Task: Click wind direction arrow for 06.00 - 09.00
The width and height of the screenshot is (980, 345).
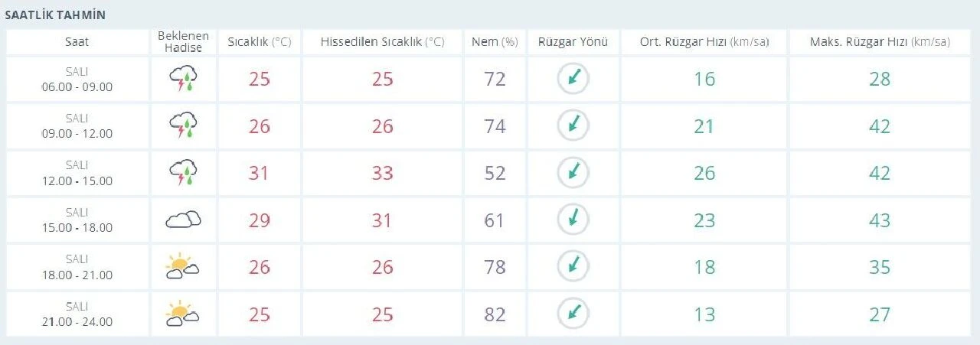Action: (x=573, y=78)
